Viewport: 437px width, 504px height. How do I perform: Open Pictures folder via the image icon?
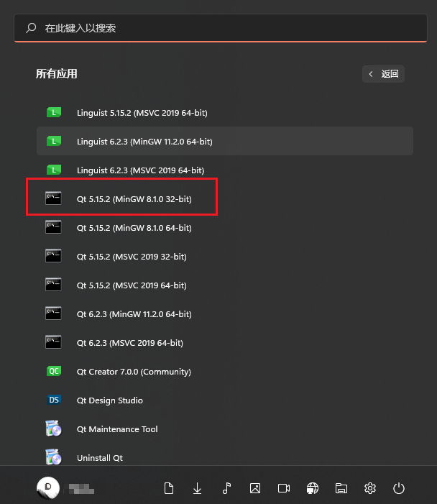click(255, 488)
